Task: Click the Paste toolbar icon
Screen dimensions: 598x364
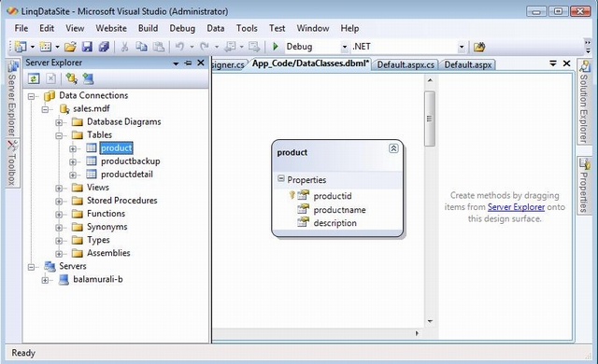Action: click(158, 47)
